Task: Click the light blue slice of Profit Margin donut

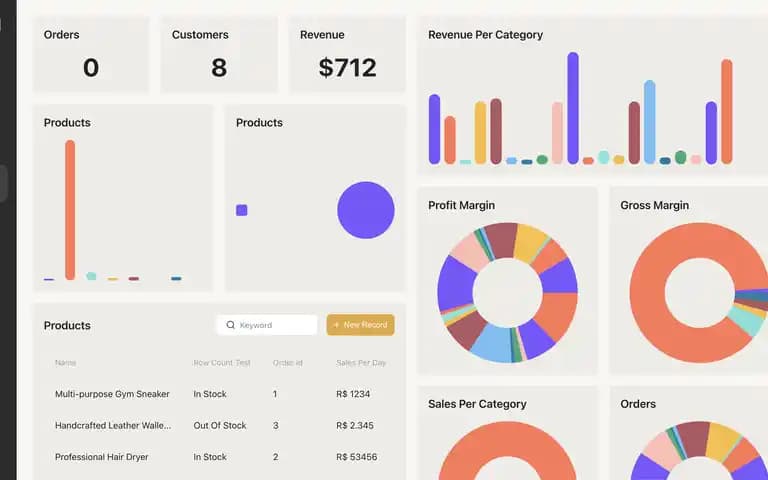Action: 492,342
